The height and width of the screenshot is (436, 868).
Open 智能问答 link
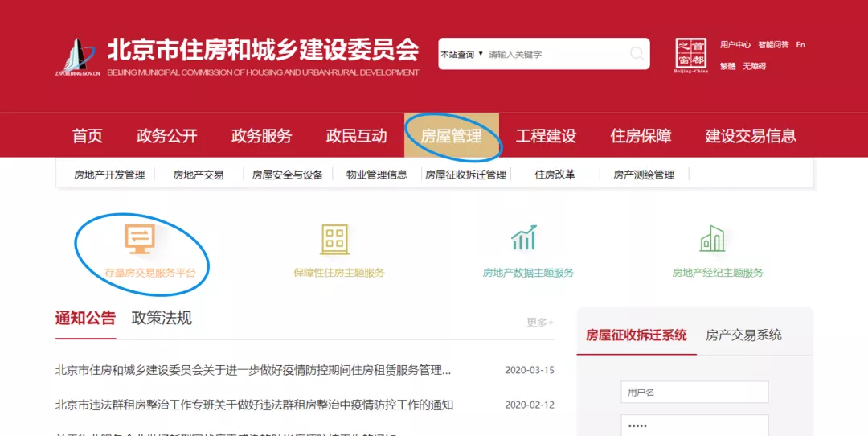pyautogui.click(x=773, y=45)
